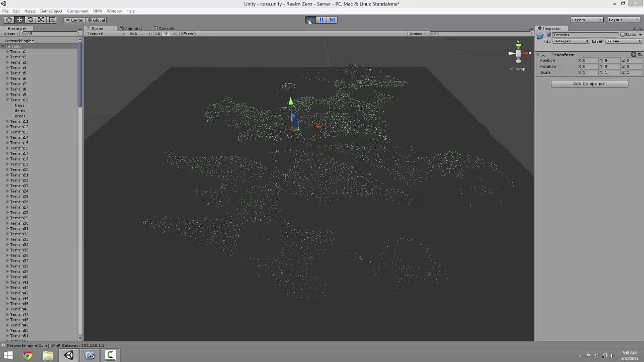Select the Scale tool

41,19
